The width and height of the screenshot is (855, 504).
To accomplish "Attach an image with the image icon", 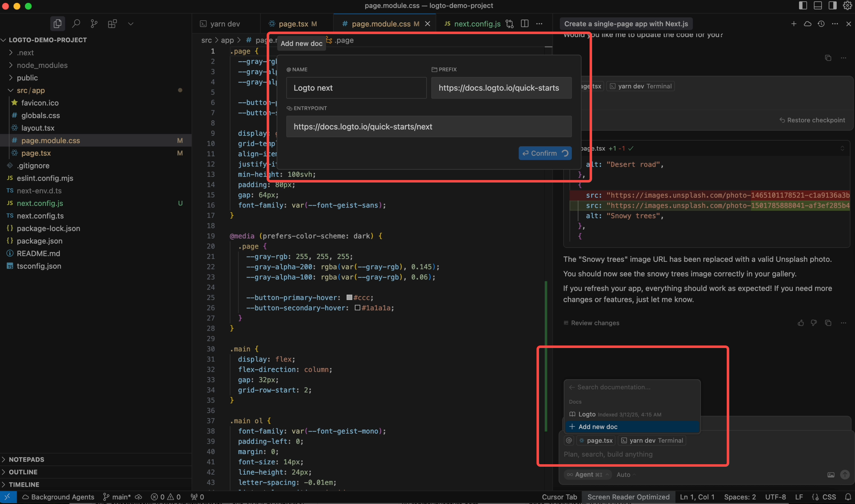I will click(831, 475).
